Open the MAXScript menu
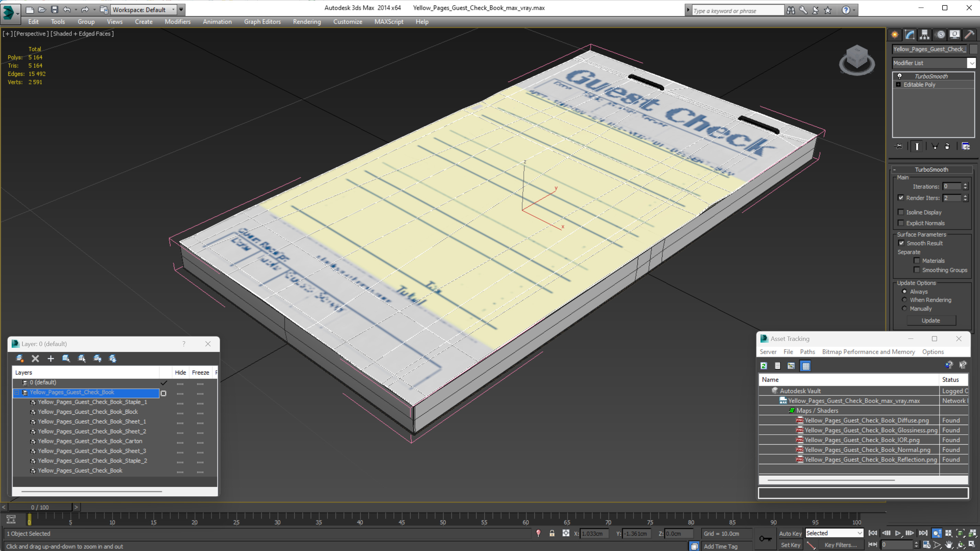980x551 pixels. (x=388, y=22)
